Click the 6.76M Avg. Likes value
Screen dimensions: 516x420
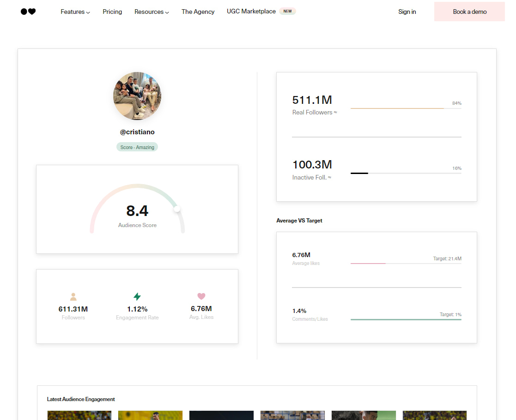201,308
